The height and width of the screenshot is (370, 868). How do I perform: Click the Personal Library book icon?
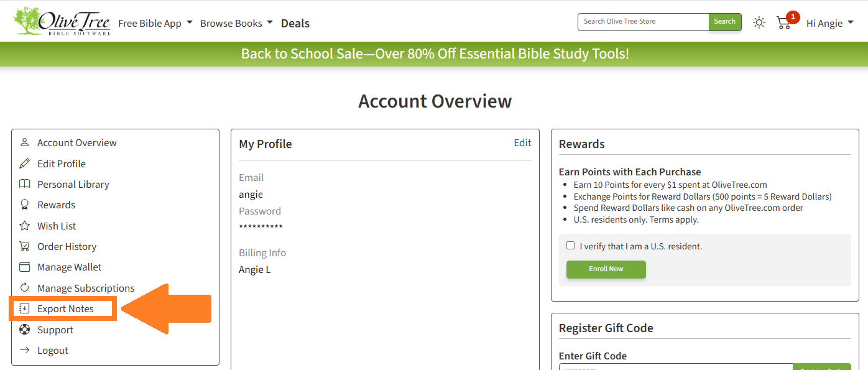click(25, 184)
